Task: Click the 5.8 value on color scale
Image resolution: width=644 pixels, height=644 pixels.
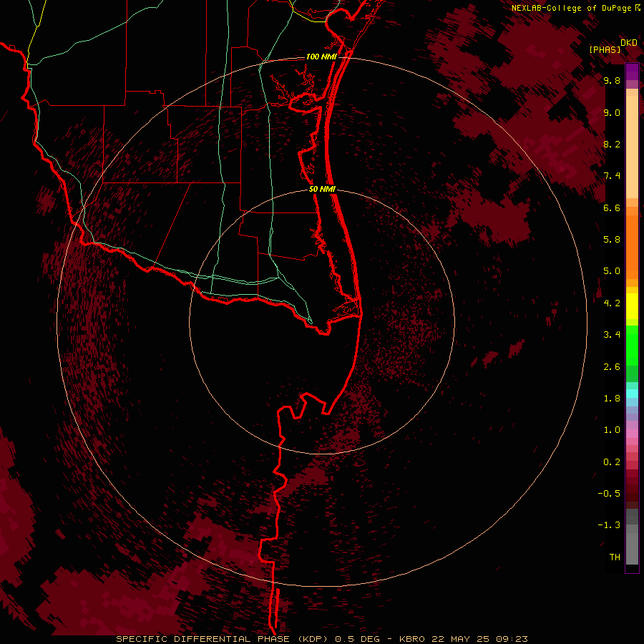Action: 612,240
